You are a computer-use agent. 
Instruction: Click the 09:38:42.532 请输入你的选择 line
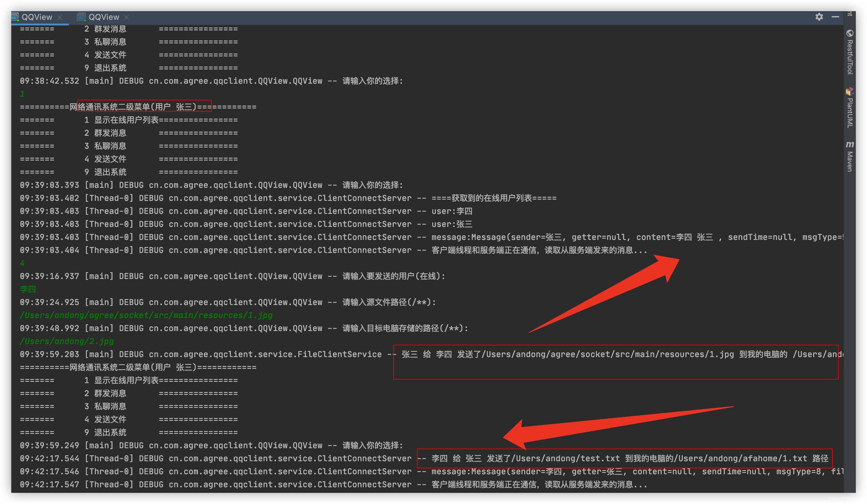pyautogui.click(x=211, y=81)
